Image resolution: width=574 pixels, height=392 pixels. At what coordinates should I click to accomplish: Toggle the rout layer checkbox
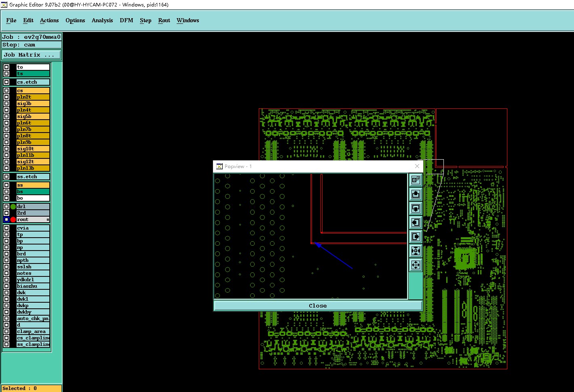(x=6, y=219)
